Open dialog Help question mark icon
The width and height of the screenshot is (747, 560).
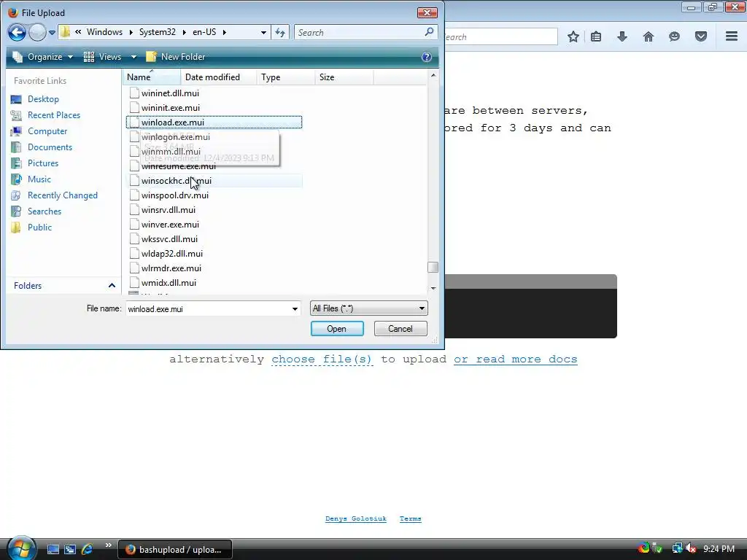(x=426, y=57)
